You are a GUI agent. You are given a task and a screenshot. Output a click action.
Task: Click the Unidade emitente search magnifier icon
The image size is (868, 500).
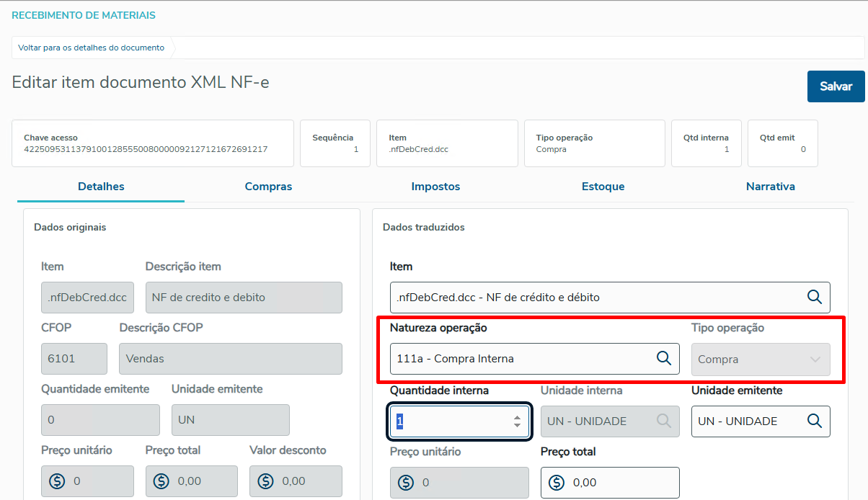(x=814, y=421)
